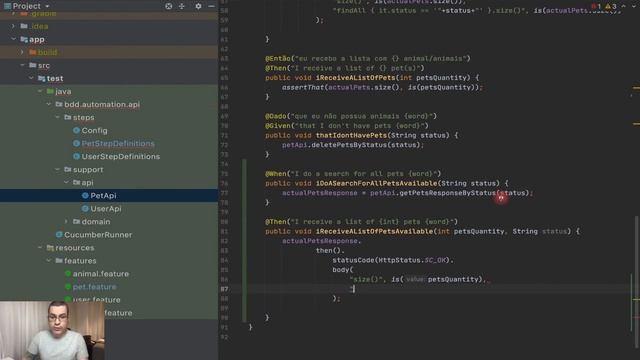Open the Config class icon
The image size is (640, 360).
coord(76,130)
